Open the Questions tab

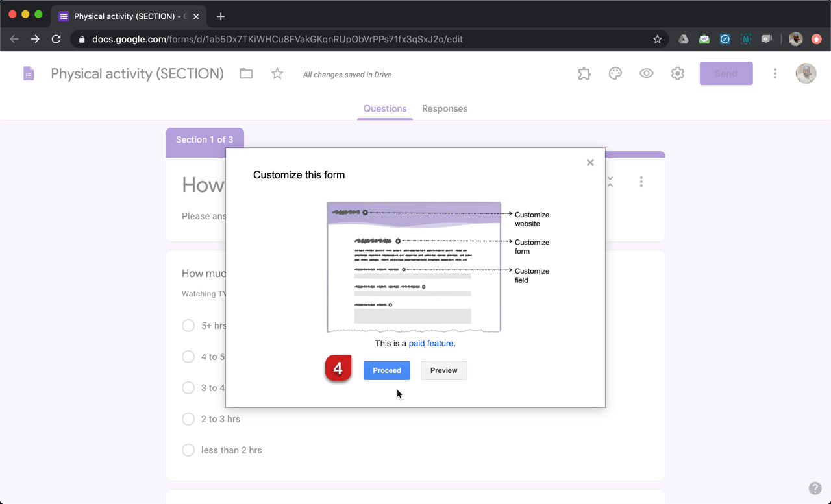(x=384, y=108)
